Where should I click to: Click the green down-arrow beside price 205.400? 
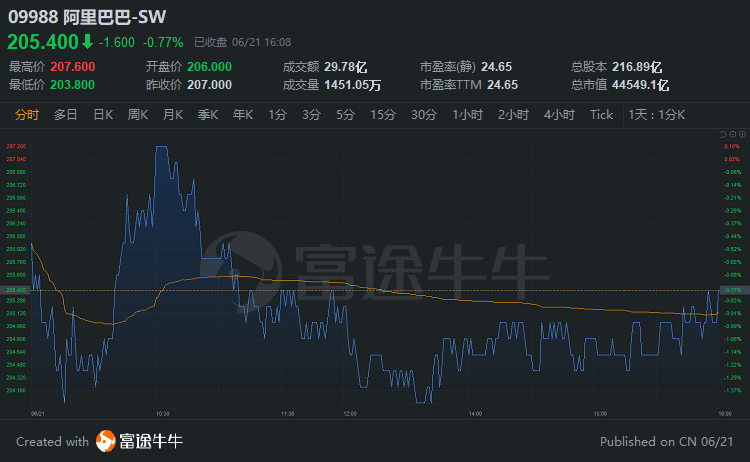coord(87,42)
